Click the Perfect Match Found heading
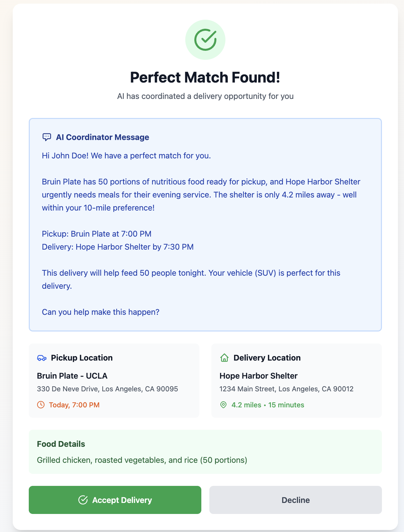The width and height of the screenshot is (404, 532). 205,78
